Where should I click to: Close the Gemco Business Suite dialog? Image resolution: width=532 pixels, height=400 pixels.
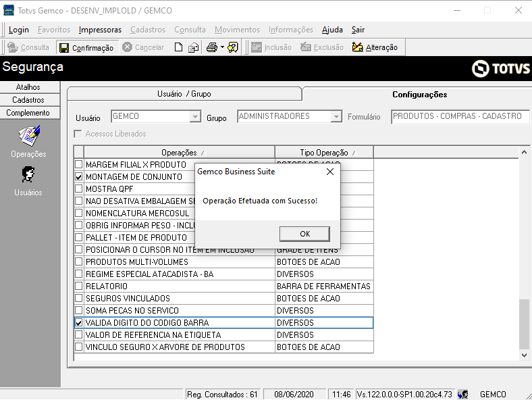(329, 172)
